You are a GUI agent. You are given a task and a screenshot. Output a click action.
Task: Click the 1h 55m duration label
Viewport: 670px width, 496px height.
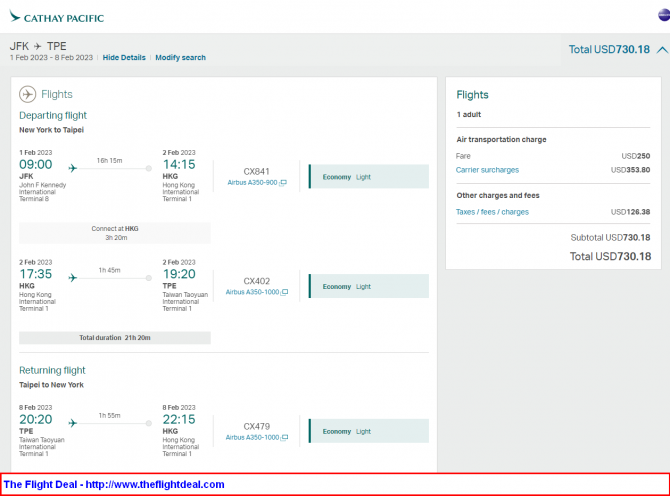[x=109, y=415]
